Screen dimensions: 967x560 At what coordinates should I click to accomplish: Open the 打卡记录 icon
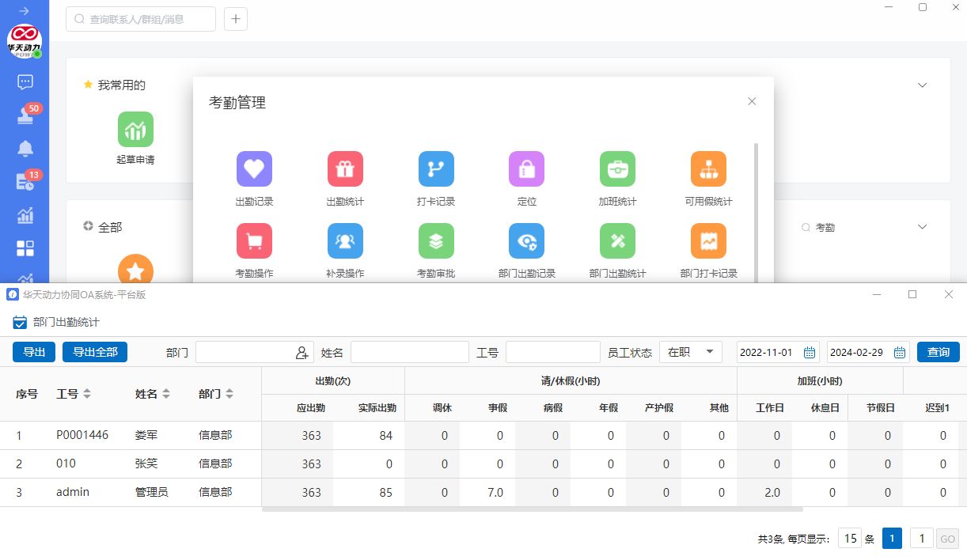pyautogui.click(x=436, y=169)
